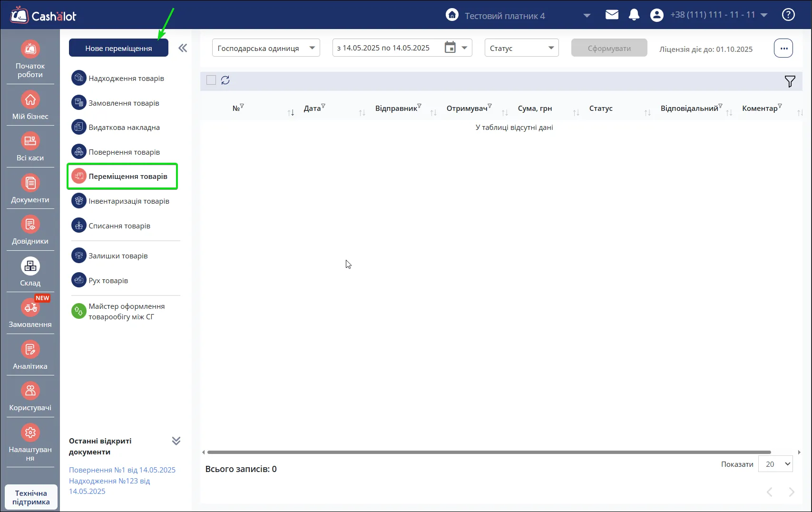Sort table by Дата column
Screen dimensions: 812x512
click(x=312, y=108)
